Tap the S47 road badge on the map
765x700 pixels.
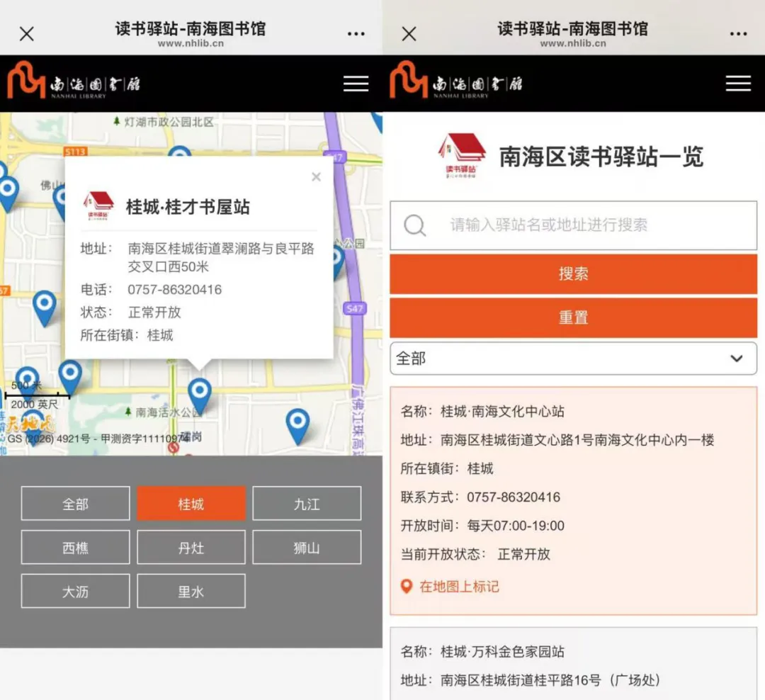(x=355, y=308)
